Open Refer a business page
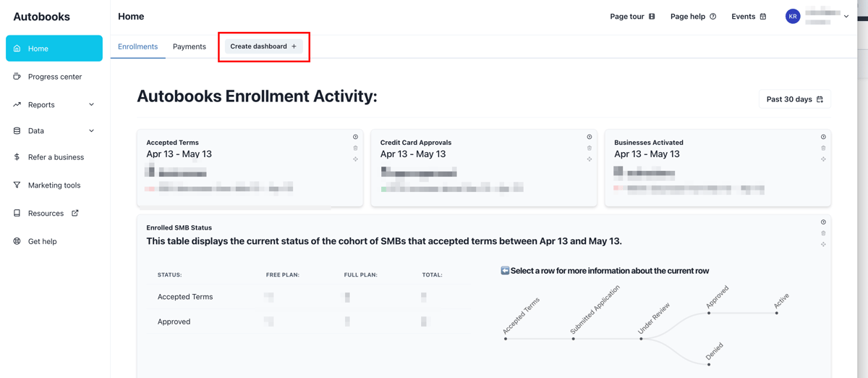 (x=54, y=157)
